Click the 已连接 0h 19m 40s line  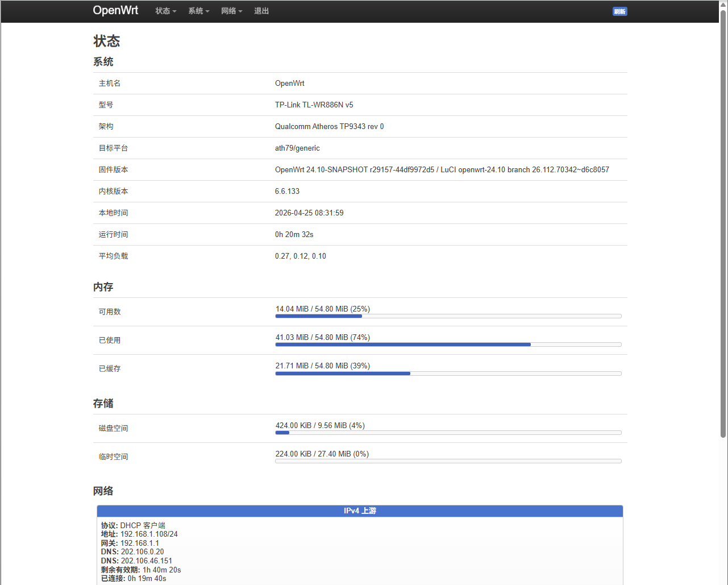(134, 578)
